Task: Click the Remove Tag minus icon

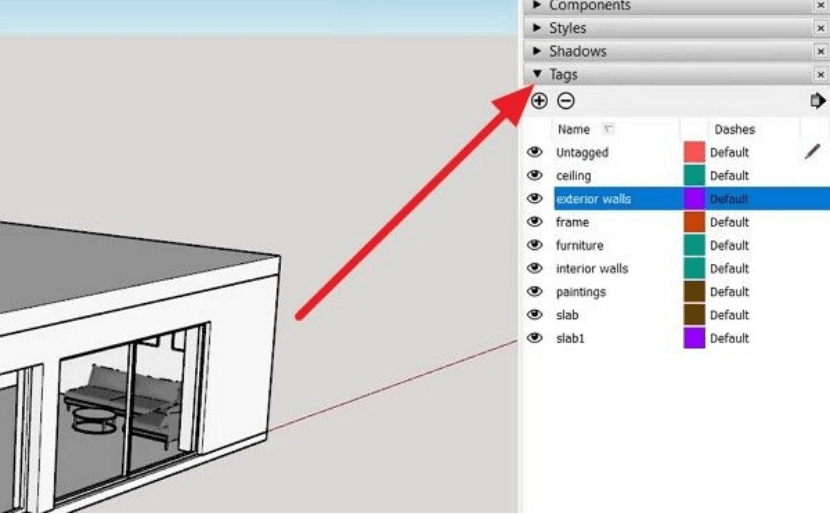Action: [566, 101]
